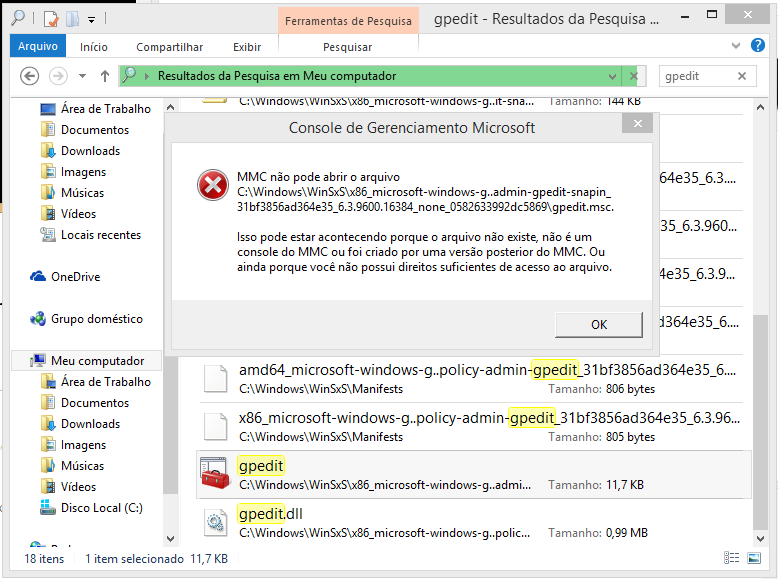
Task: Switch to the Início ribbon tab
Action: coord(94,47)
